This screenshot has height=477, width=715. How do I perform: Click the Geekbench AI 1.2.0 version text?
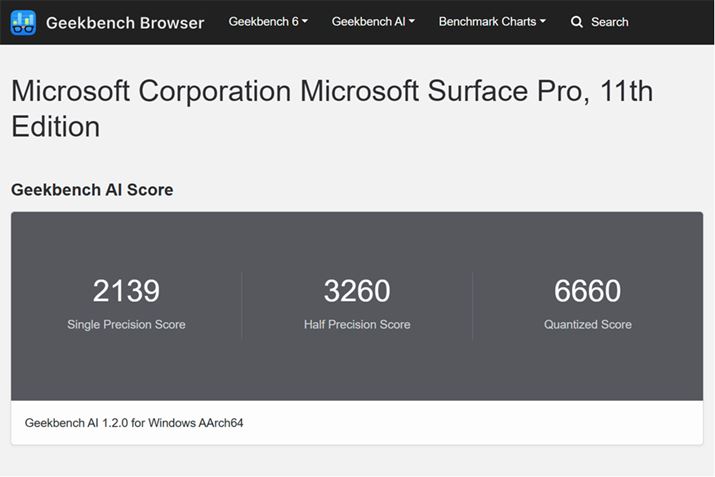(134, 423)
